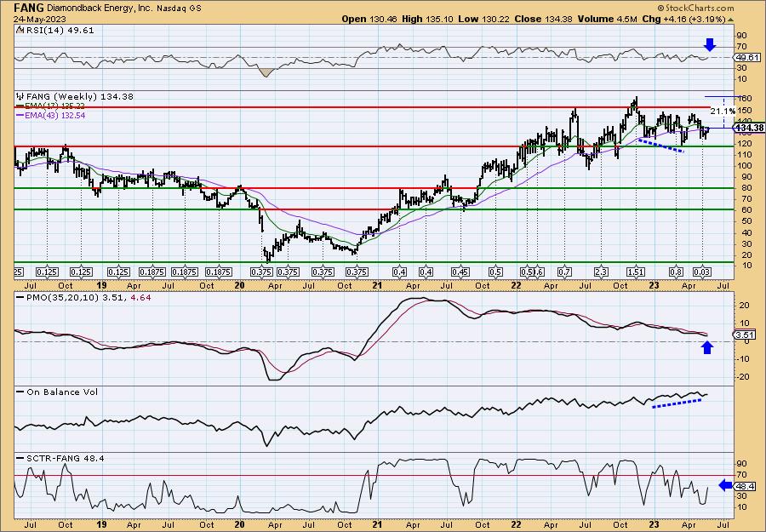
Task: Click the green EMA(17) legend line
Action: [x=20, y=106]
